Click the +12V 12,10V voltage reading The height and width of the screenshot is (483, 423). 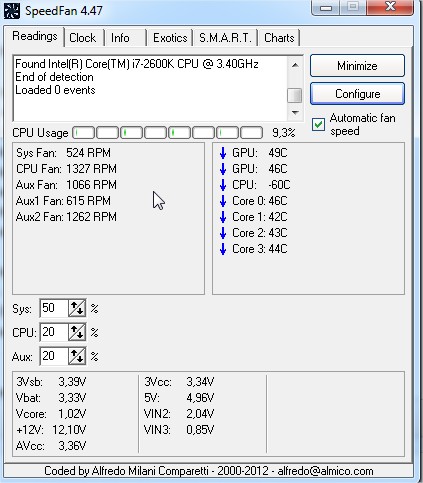[51, 430]
